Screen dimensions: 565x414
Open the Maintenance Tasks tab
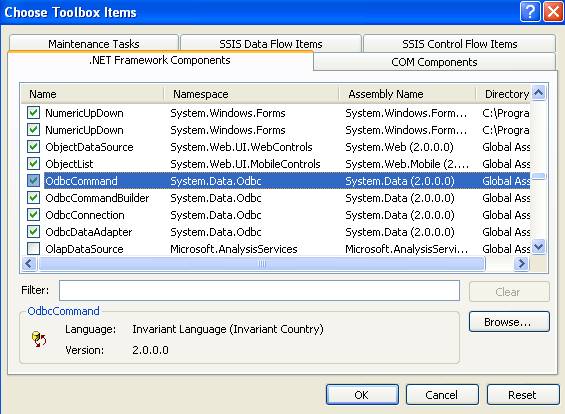[94, 44]
